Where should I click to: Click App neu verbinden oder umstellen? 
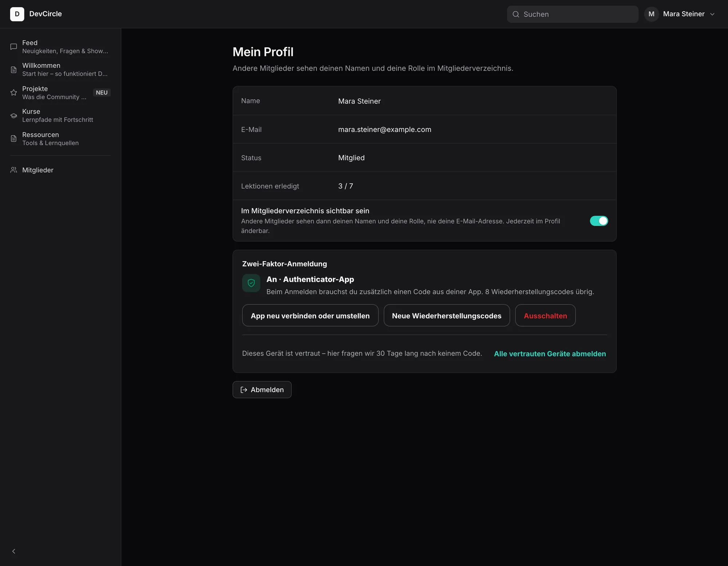pos(310,315)
